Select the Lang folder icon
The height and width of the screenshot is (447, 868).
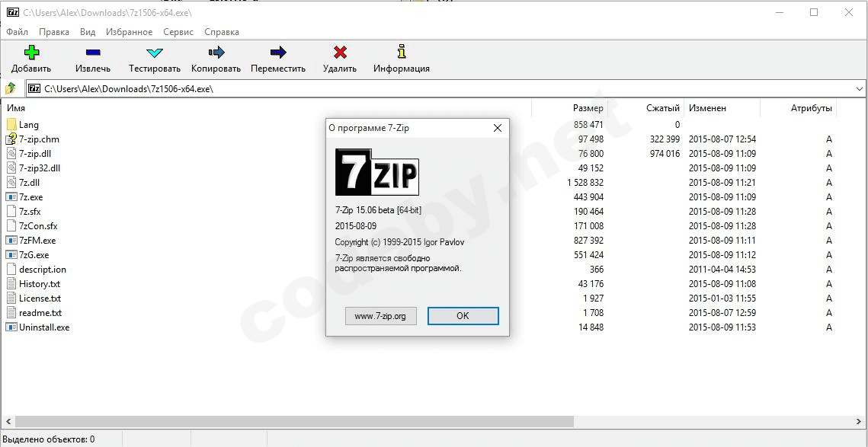tap(11, 124)
